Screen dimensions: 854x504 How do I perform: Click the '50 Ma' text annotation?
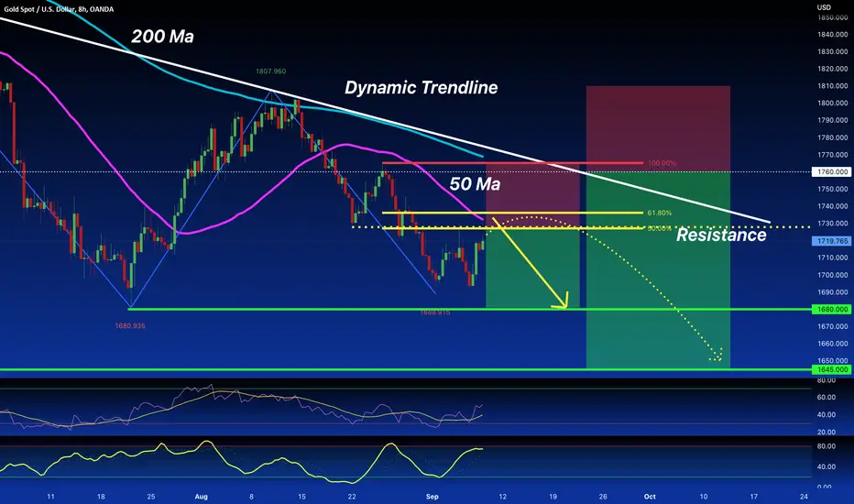click(475, 184)
